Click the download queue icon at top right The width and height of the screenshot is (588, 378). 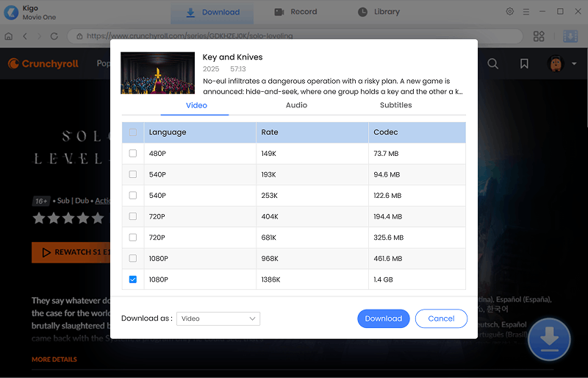pyautogui.click(x=570, y=36)
